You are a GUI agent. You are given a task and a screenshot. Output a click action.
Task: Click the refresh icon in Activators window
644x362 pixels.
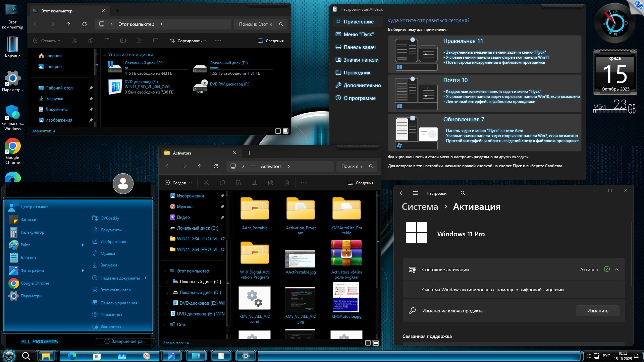216,166
